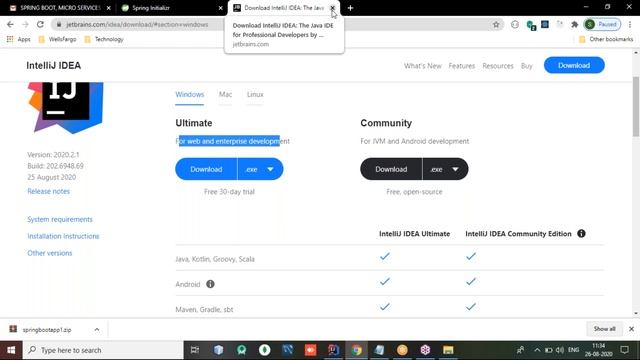Open Chrome three-dot menu
This screenshot has width=640, height=360.
(x=630, y=24)
